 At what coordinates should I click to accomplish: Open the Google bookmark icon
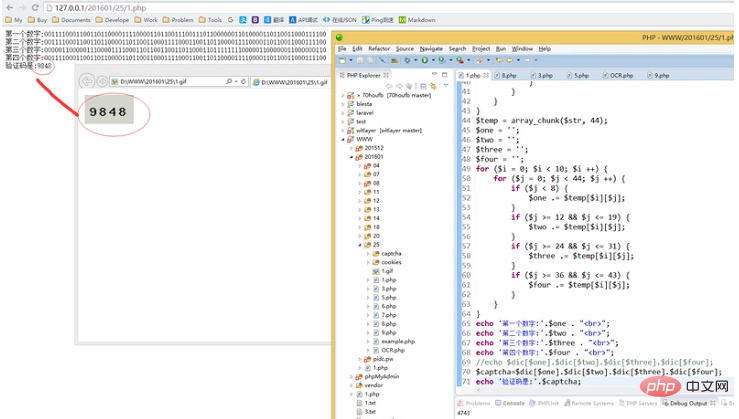tap(231, 19)
